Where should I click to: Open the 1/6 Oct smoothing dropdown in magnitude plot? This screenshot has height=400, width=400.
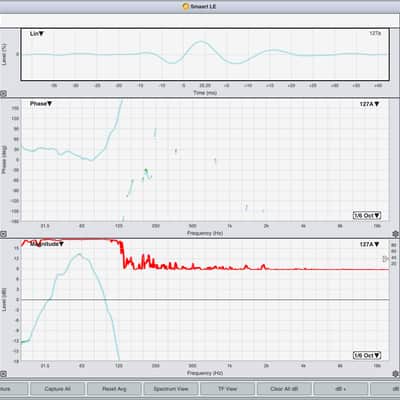pyautogui.click(x=367, y=355)
